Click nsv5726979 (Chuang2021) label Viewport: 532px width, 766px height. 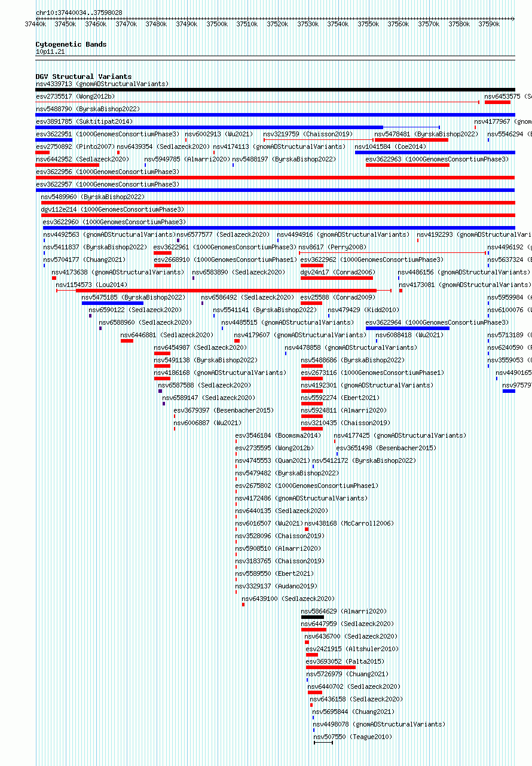click(x=348, y=674)
